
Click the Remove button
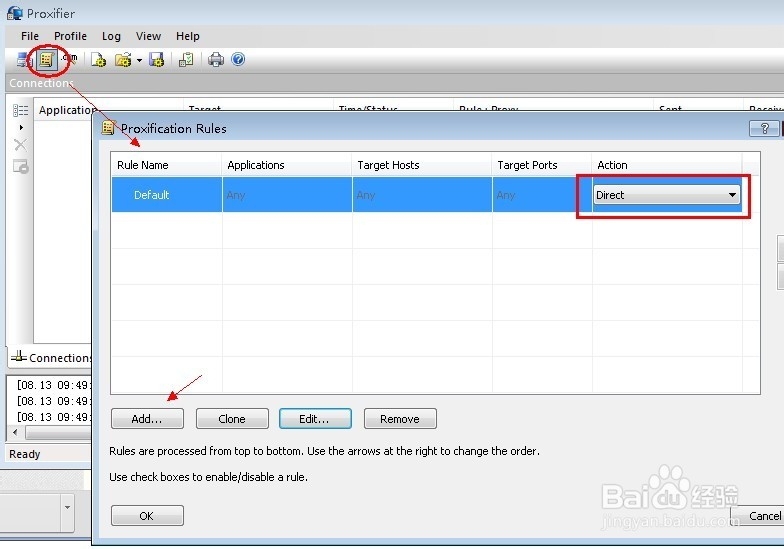point(400,418)
